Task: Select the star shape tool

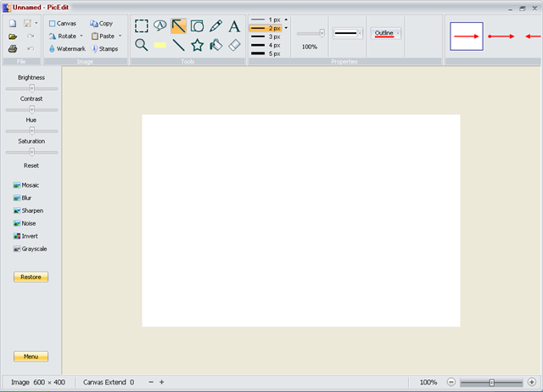Action: click(198, 45)
